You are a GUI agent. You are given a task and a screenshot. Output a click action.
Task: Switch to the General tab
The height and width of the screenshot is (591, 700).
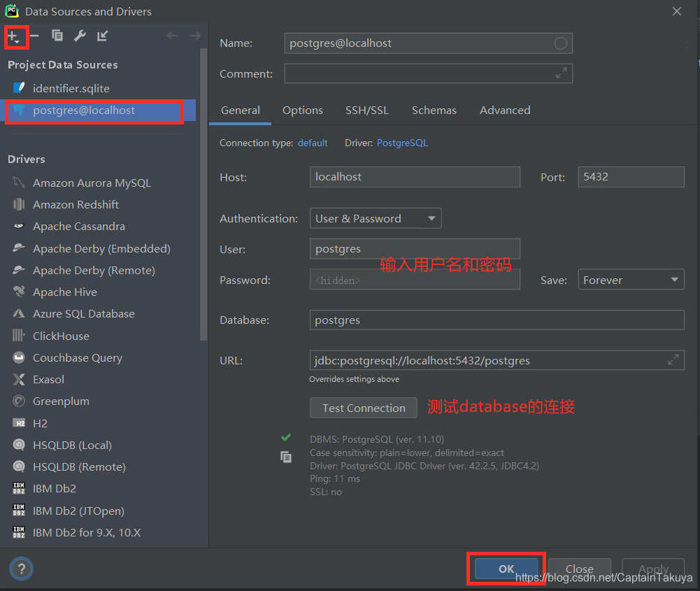tap(240, 111)
